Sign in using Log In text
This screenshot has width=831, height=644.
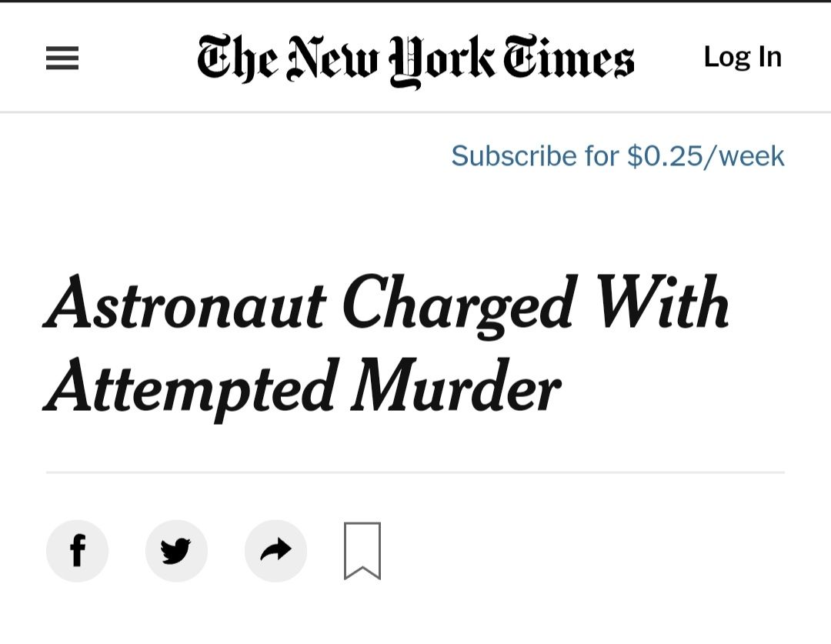pyautogui.click(x=743, y=57)
